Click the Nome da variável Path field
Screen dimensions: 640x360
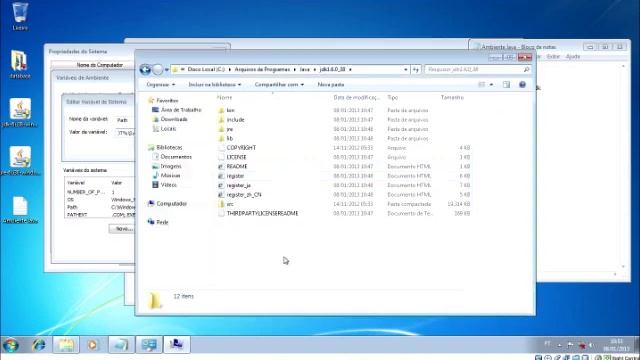pos(125,120)
